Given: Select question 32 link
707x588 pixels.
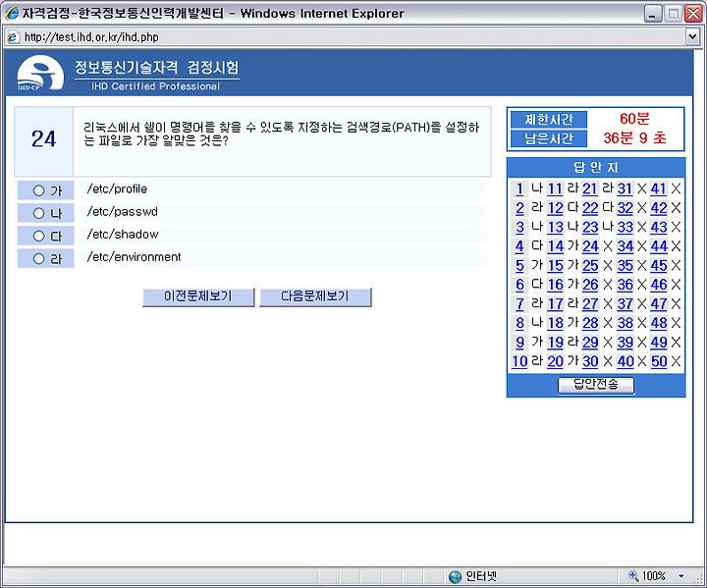Looking at the screenshot, I should [625, 208].
